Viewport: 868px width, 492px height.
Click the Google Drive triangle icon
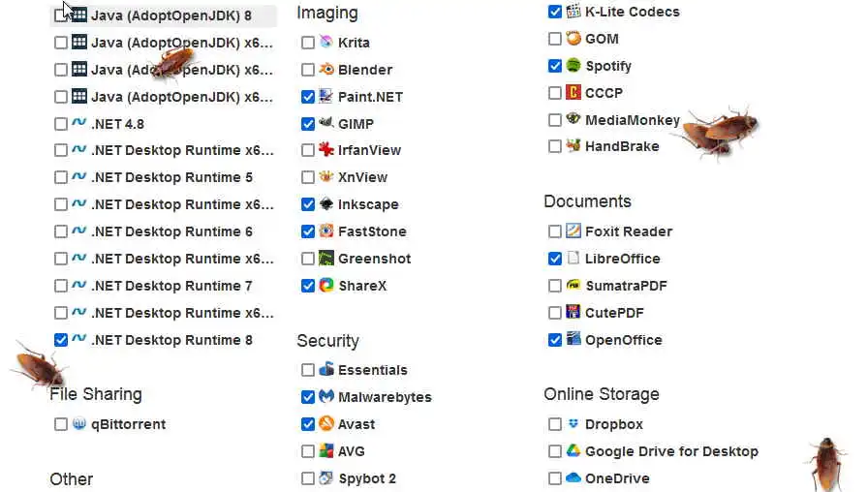point(573,450)
